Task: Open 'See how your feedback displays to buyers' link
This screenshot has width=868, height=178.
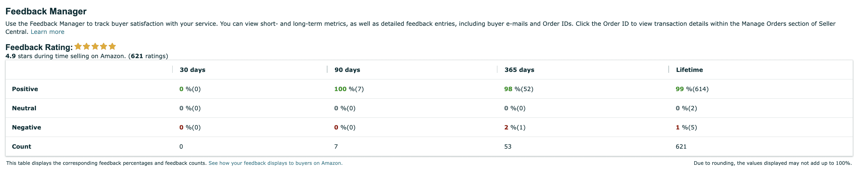Action: point(275,163)
